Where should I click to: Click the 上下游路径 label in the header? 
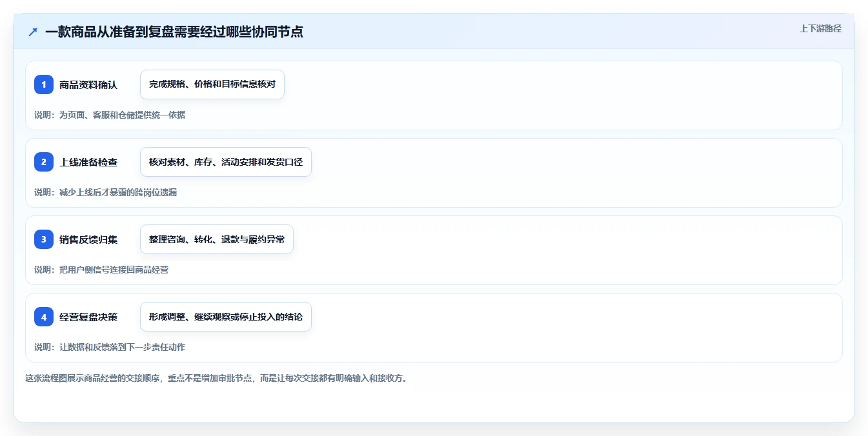(820, 28)
